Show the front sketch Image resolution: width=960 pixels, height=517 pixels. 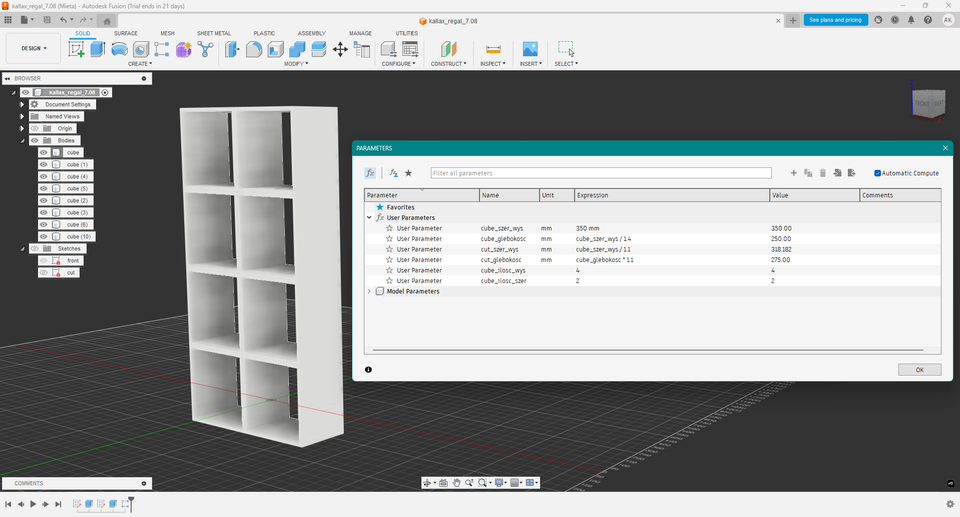43,260
